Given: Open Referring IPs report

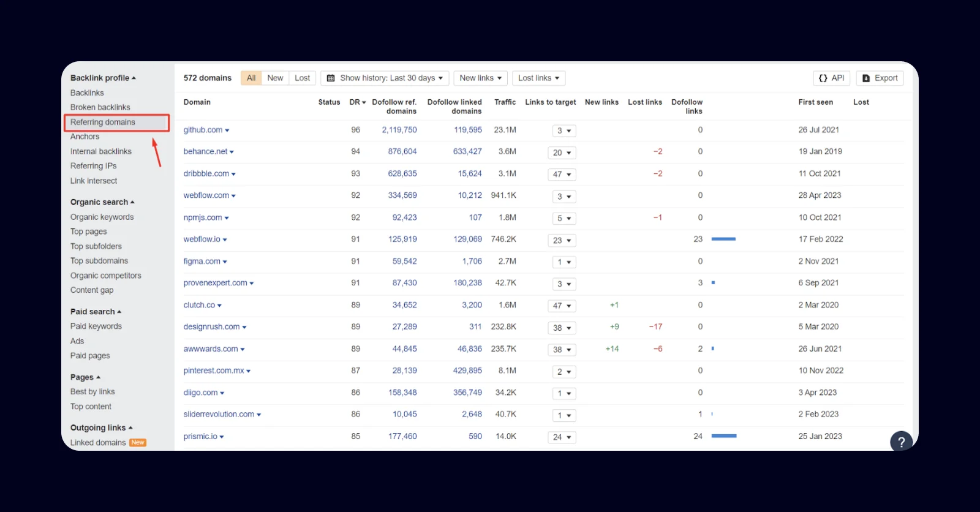Looking at the screenshot, I should (93, 166).
